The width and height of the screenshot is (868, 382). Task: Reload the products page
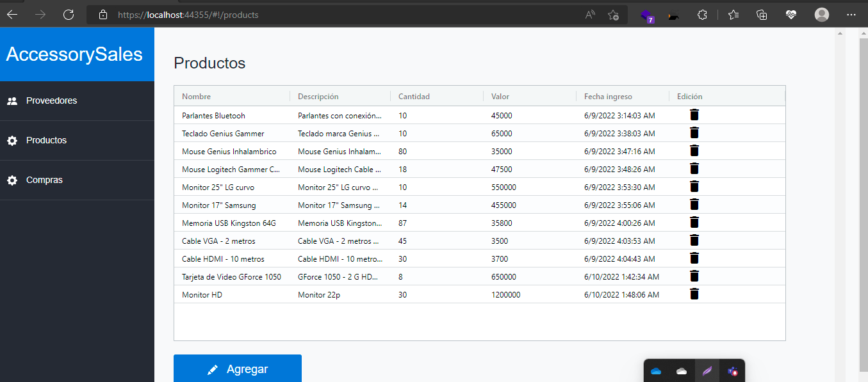coord(69,14)
